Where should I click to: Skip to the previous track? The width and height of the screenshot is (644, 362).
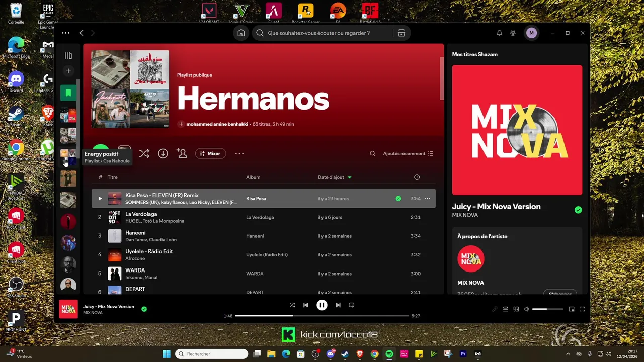(x=306, y=305)
